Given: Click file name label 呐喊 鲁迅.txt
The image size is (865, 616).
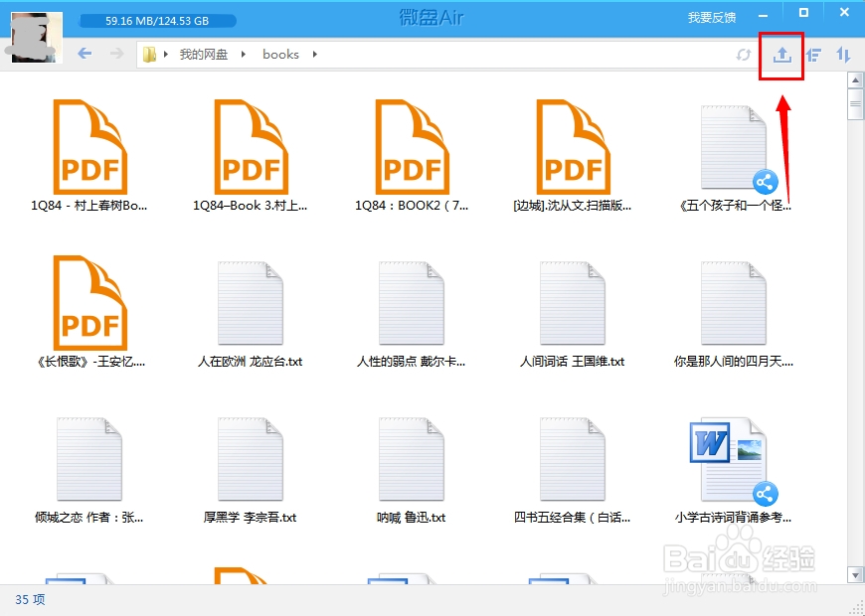Looking at the screenshot, I should tap(412, 518).
